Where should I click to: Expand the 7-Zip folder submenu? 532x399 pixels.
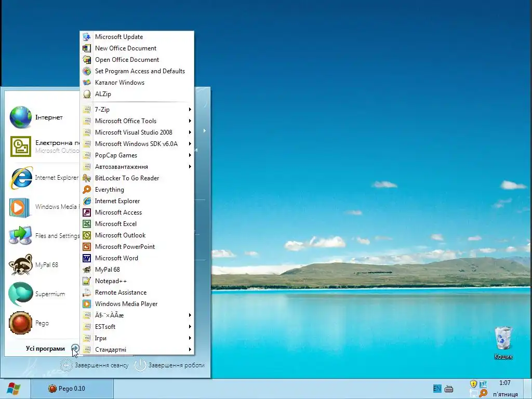coord(137,110)
